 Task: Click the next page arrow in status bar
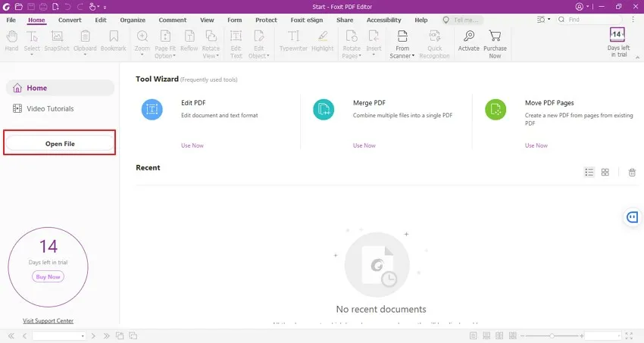[x=93, y=335]
